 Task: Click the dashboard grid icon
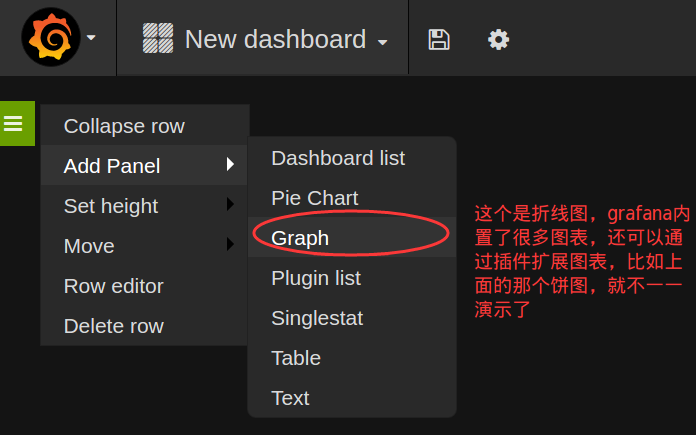click(158, 39)
